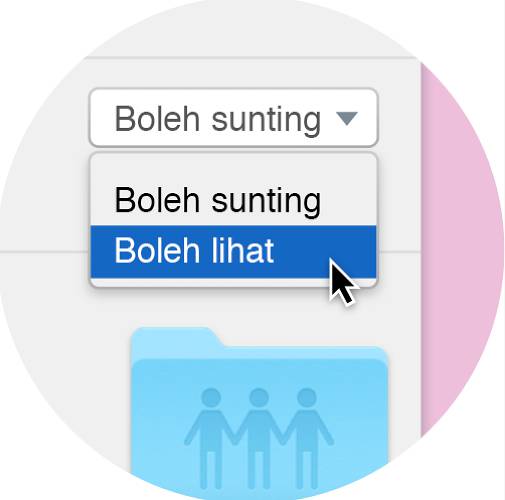Click the three people symbol on the folder
505x500 pixels.
tap(259, 438)
